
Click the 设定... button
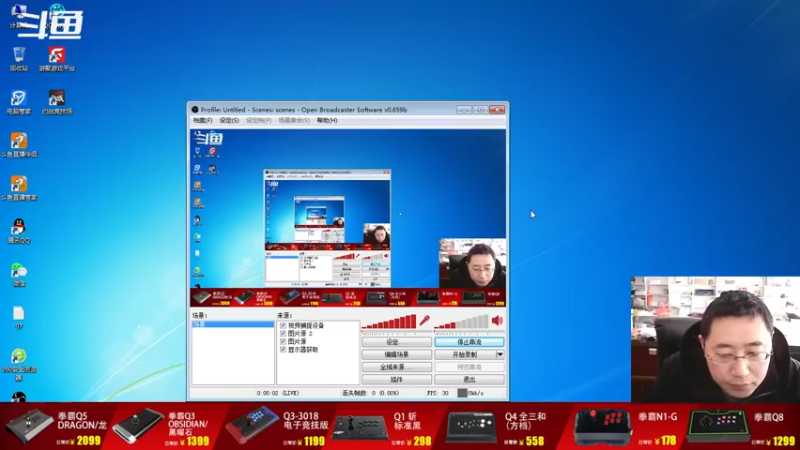click(396, 342)
